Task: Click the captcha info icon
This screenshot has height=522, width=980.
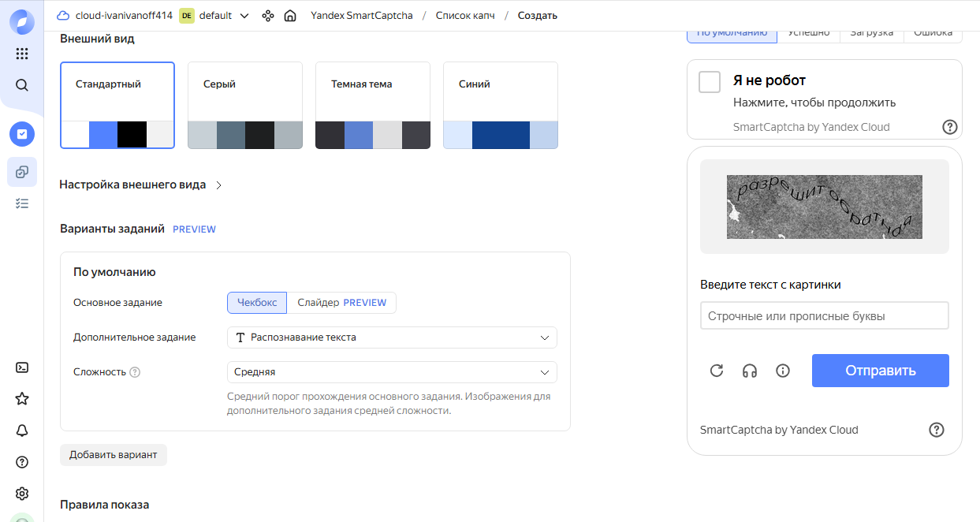Action: point(782,371)
